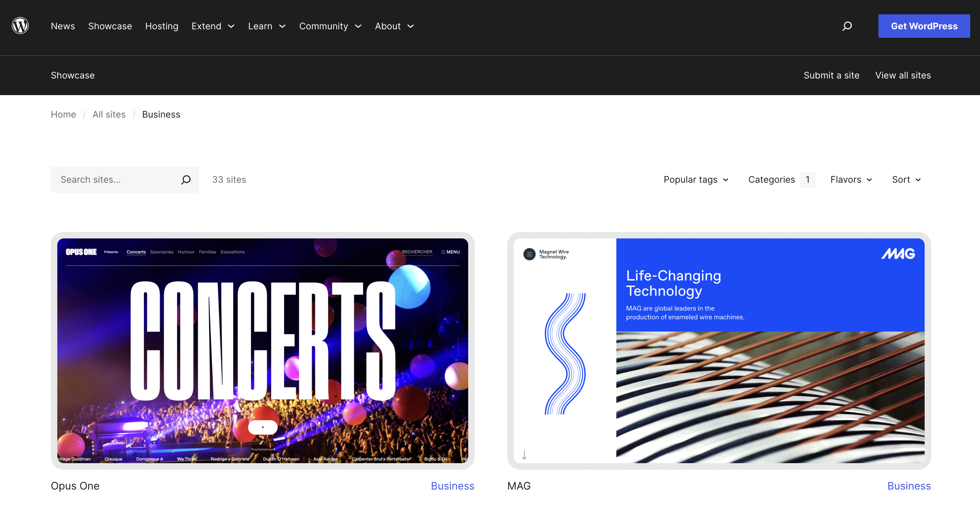This screenshot has width=980, height=527.
Task: Click the plus pill button in Opus One preview
Action: tap(262, 427)
